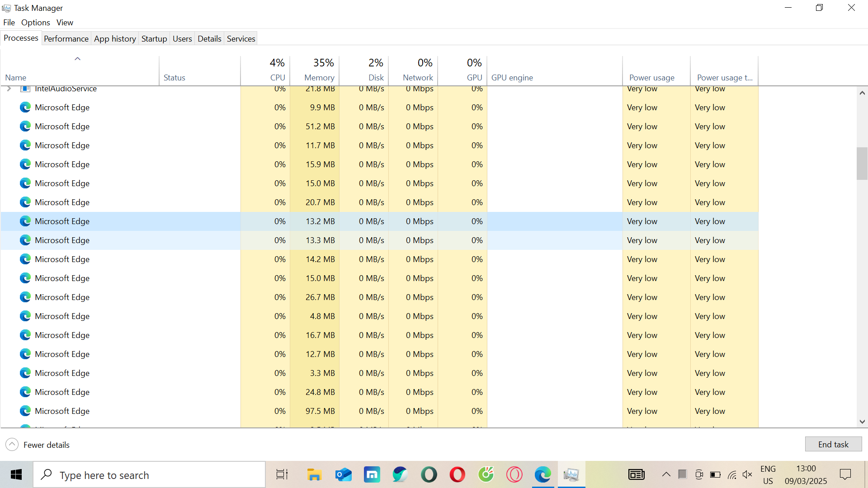
Task: Select the Edge process icon with 24.8 MB
Action: coord(25,392)
